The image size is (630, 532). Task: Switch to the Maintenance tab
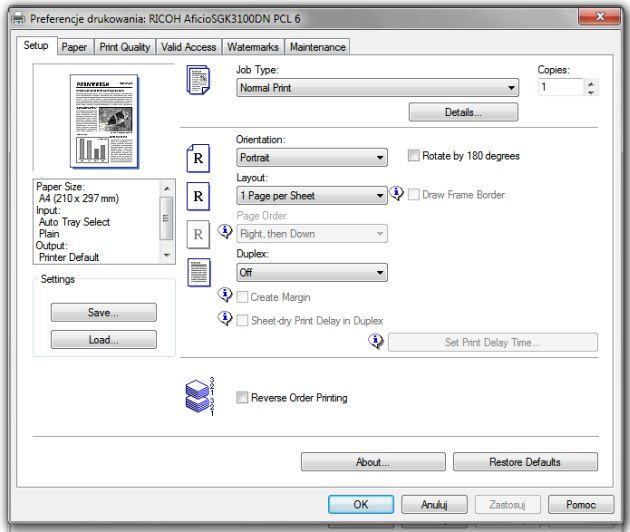317,47
